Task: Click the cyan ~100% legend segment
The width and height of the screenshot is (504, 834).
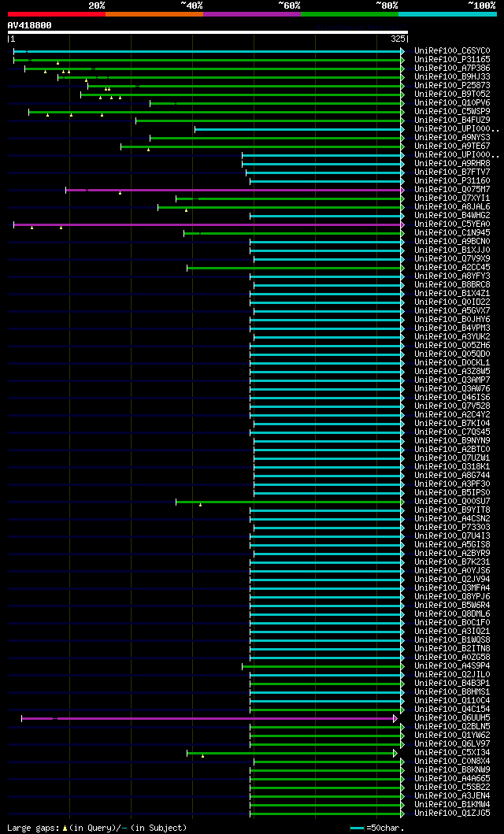Action: [x=447, y=14]
